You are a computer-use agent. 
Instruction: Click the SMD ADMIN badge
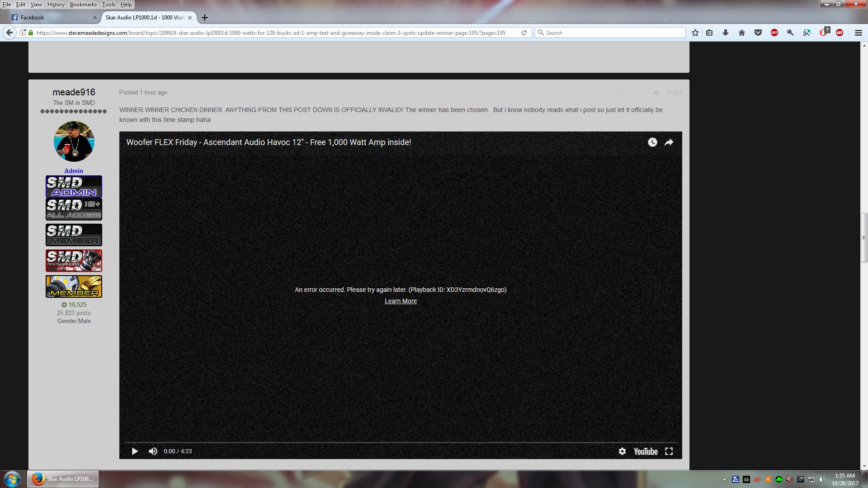[x=74, y=187]
